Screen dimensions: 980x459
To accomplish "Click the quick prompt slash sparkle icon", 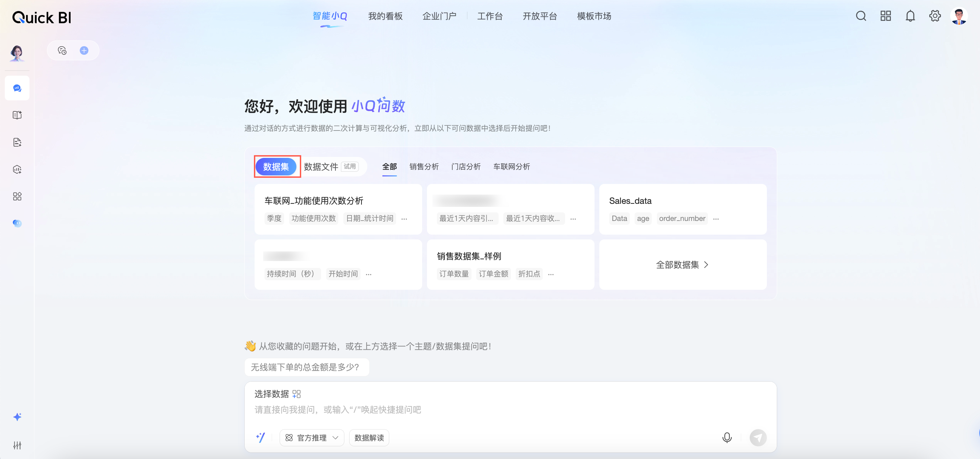I will tap(261, 437).
